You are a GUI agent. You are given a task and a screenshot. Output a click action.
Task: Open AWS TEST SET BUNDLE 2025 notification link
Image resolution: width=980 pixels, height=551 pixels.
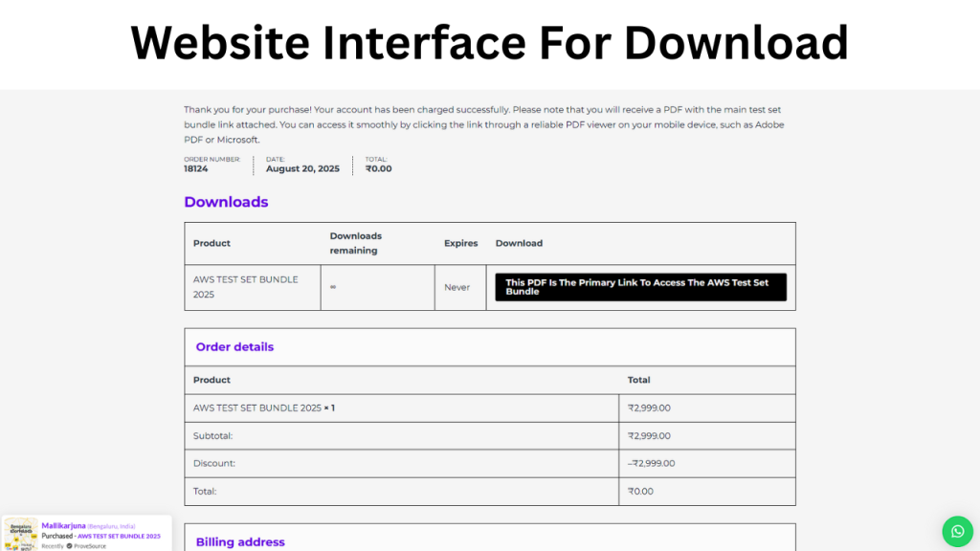click(119, 536)
